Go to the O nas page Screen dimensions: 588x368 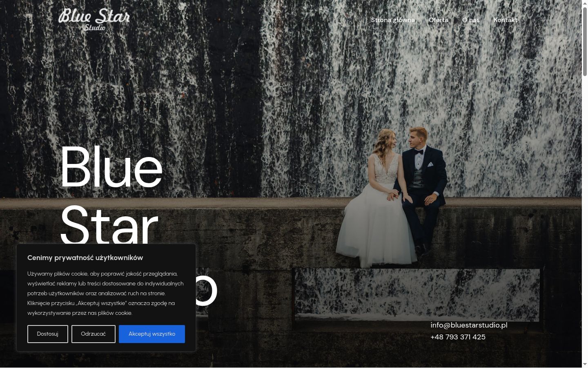pos(471,20)
